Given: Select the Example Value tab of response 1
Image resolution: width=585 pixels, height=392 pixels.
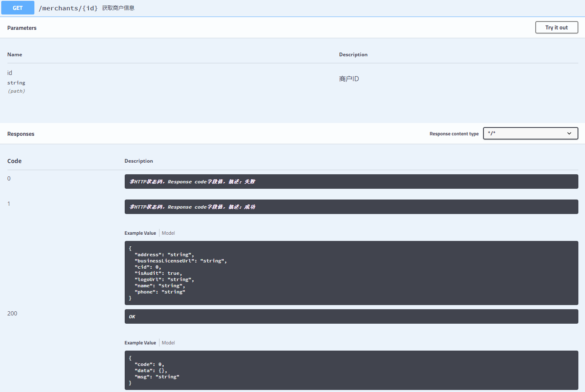Looking at the screenshot, I should (x=140, y=233).
